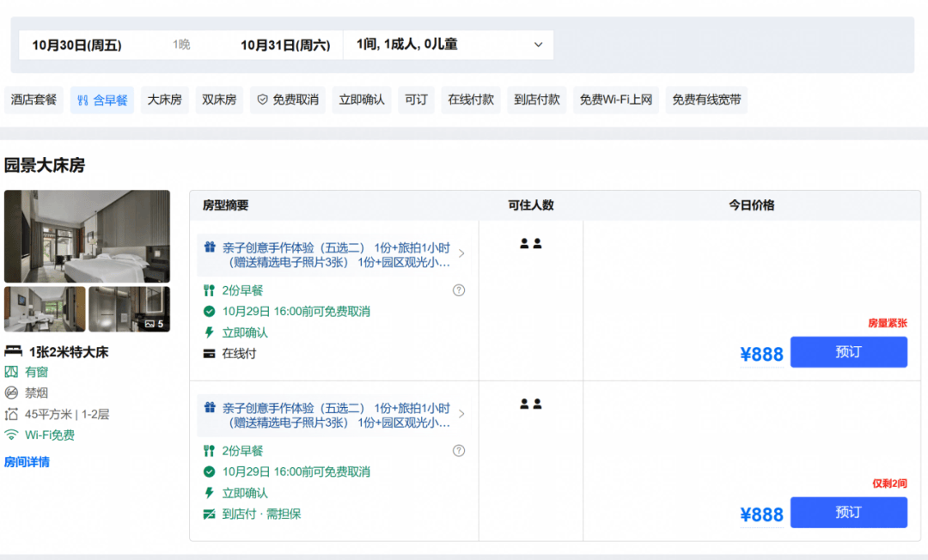Screen dimensions: 928x560
Task: Book the 仅剩2间 room with 预订
Action: (x=849, y=512)
